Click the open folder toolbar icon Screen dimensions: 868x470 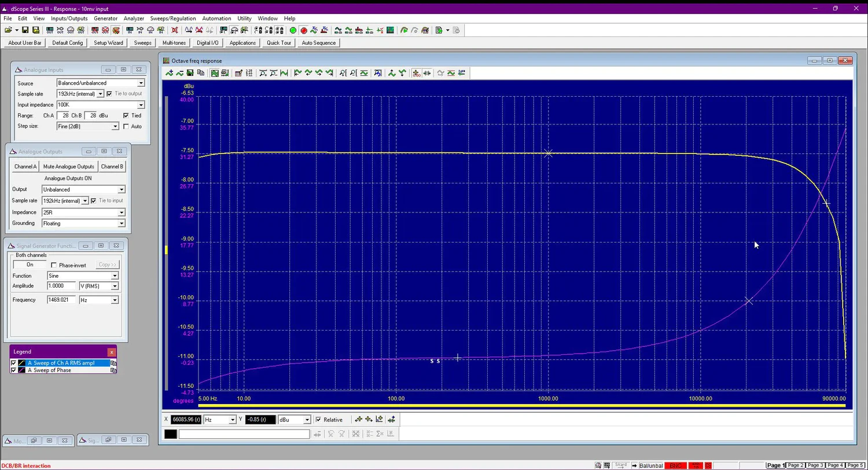coord(8,31)
